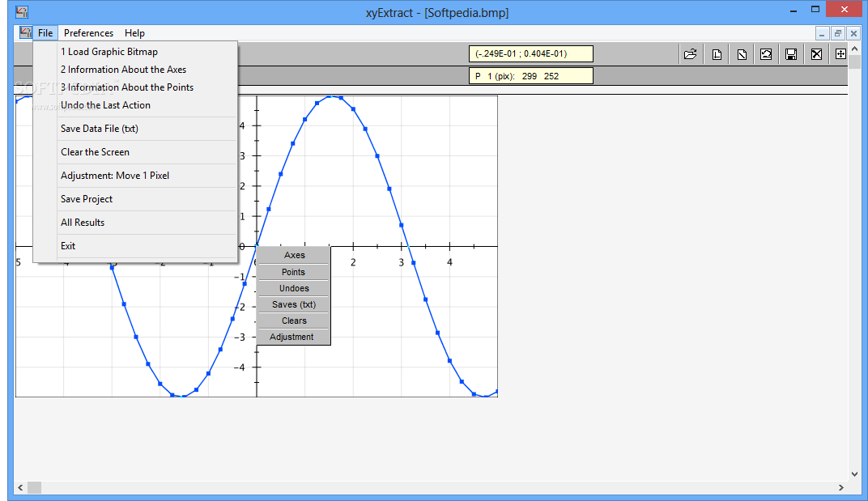Image resolution: width=868 pixels, height=501 pixels.
Task: Click the vertical scrollbar down arrow
Action: [x=855, y=473]
